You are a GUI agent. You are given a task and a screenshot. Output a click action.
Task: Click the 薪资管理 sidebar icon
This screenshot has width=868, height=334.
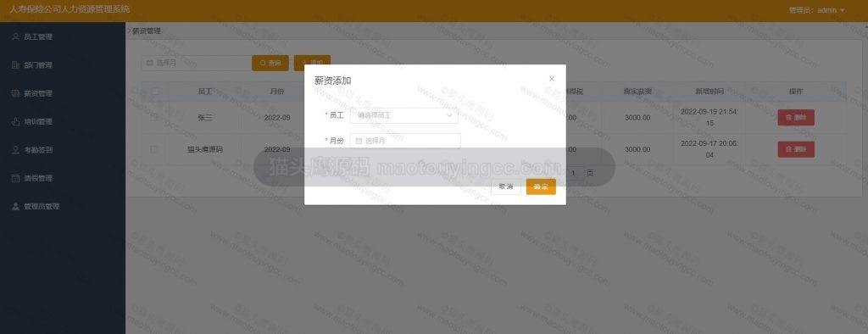point(15,93)
